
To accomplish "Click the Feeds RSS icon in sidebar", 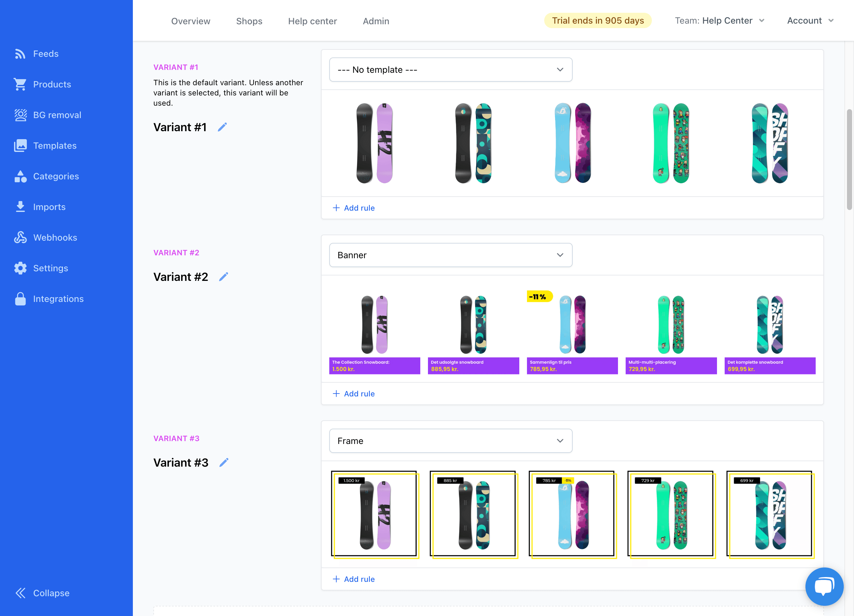I will [x=20, y=54].
